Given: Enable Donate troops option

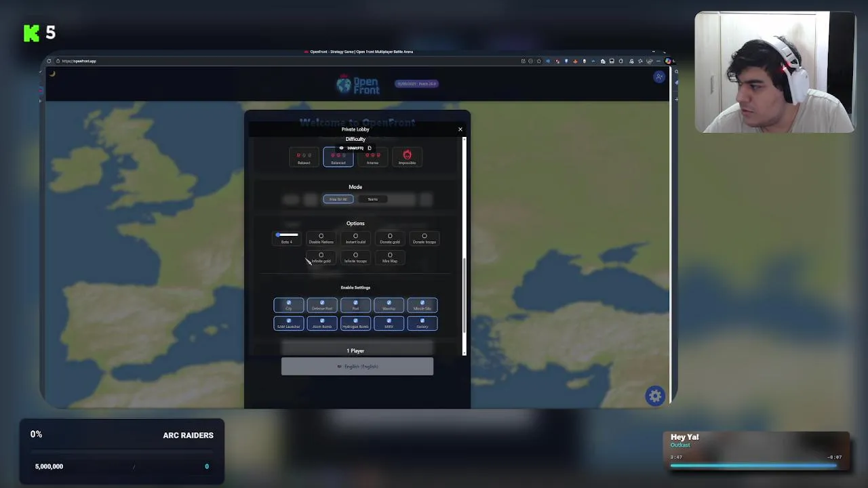Looking at the screenshot, I should (425, 239).
